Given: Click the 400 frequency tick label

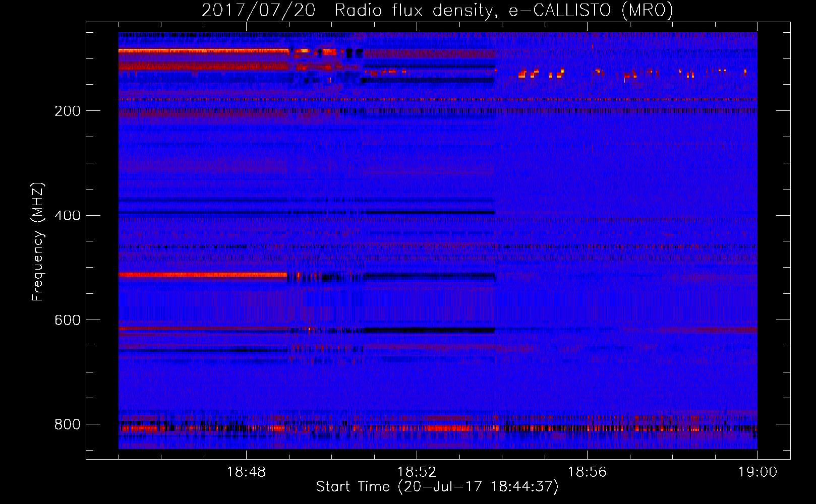Looking at the screenshot, I should [x=68, y=216].
